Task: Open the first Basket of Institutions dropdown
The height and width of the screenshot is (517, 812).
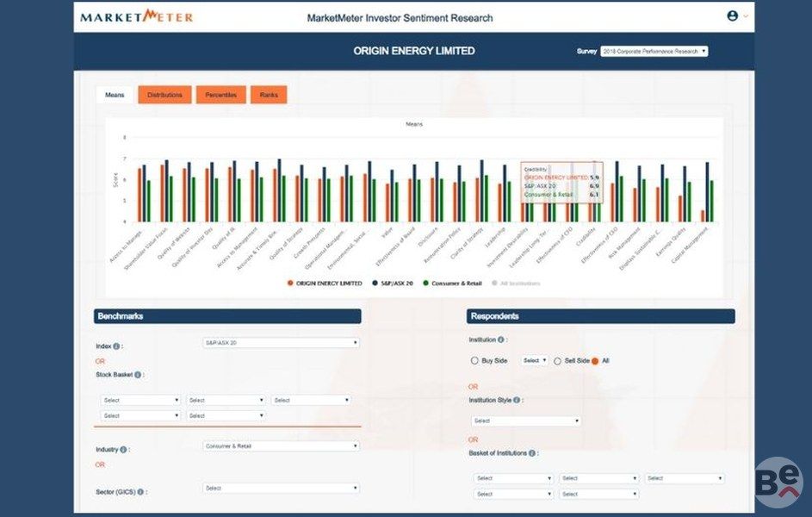Action: [513, 479]
